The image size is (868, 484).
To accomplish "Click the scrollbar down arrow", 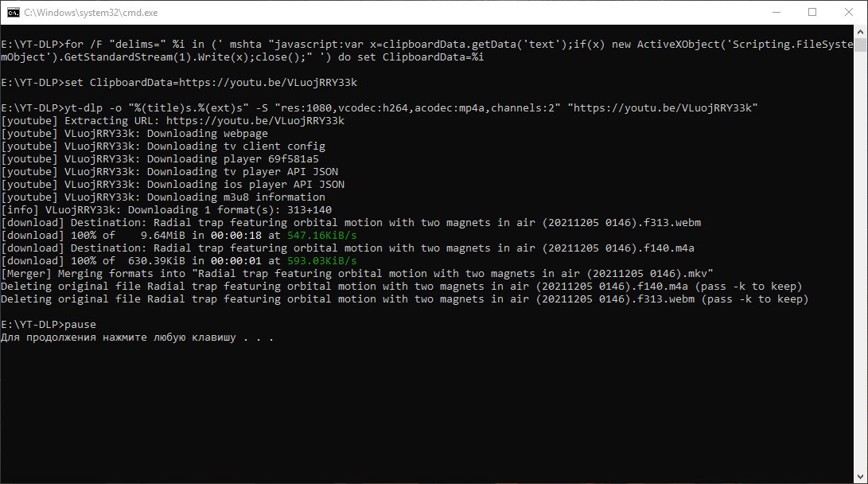I will tap(860, 476).
